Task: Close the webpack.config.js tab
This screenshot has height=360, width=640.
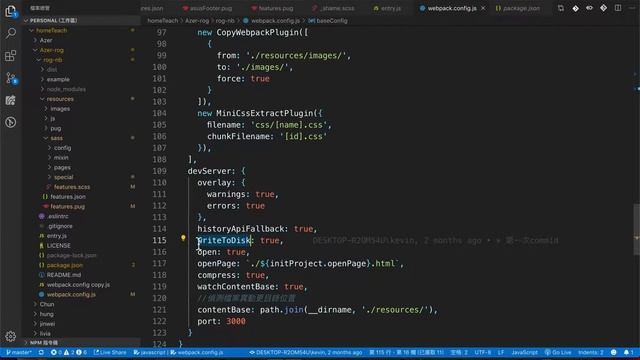Action: click(483, 8)
